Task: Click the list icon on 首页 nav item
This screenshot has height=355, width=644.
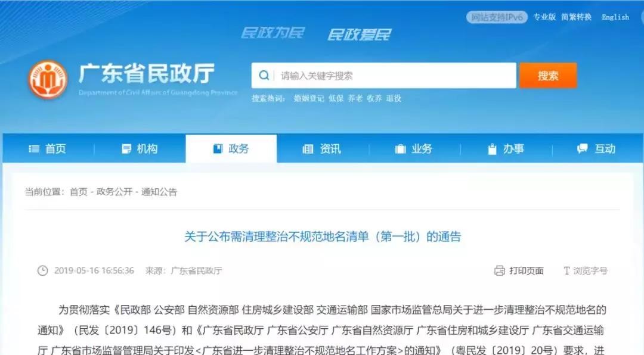Action: (x=34, y=149)
